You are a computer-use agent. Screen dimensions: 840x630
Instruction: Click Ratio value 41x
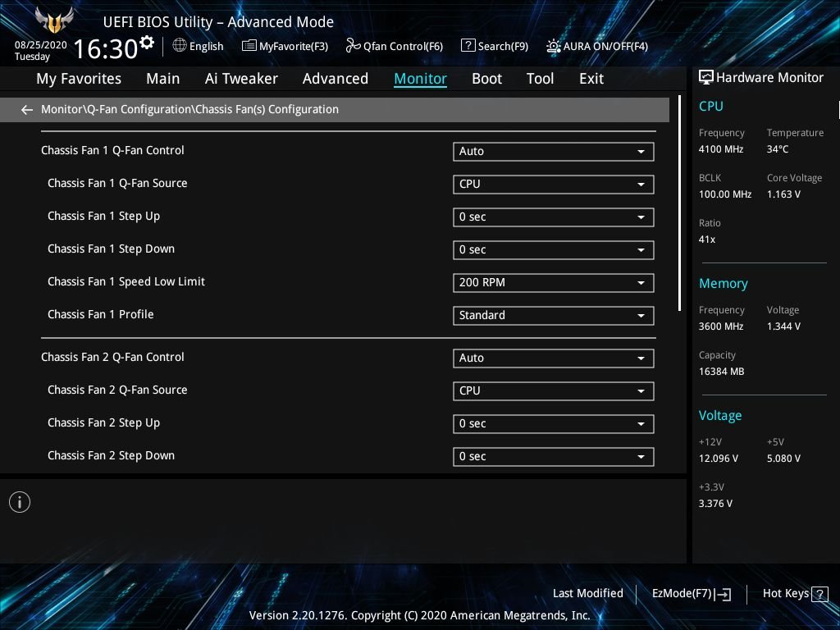tap(706, 240)
